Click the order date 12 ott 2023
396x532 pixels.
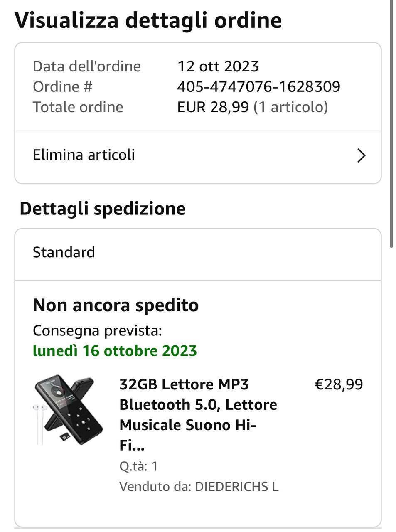click(x=218, y=66)
